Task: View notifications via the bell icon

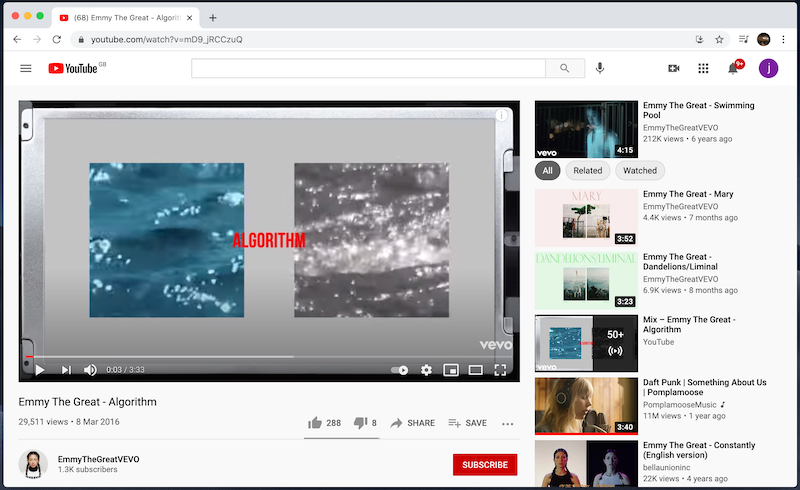Action: pyautogui.click(x=734, y=68)
